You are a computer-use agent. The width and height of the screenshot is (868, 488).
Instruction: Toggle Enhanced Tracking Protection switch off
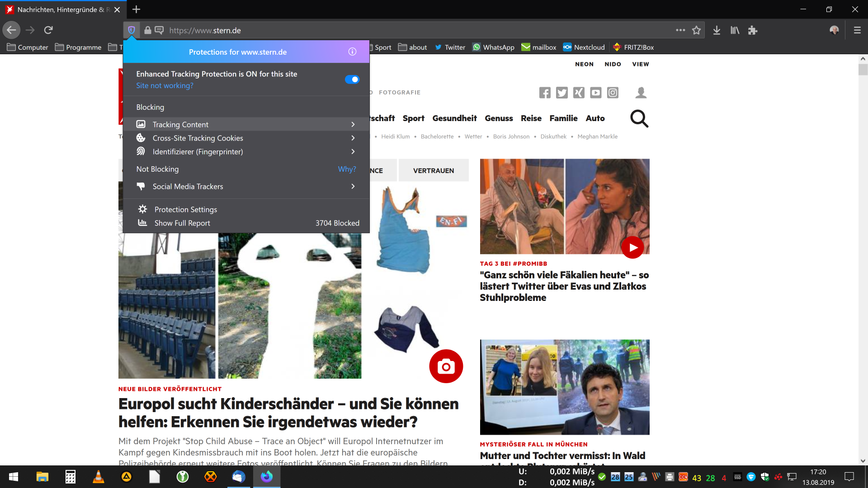tap(352, 80)
